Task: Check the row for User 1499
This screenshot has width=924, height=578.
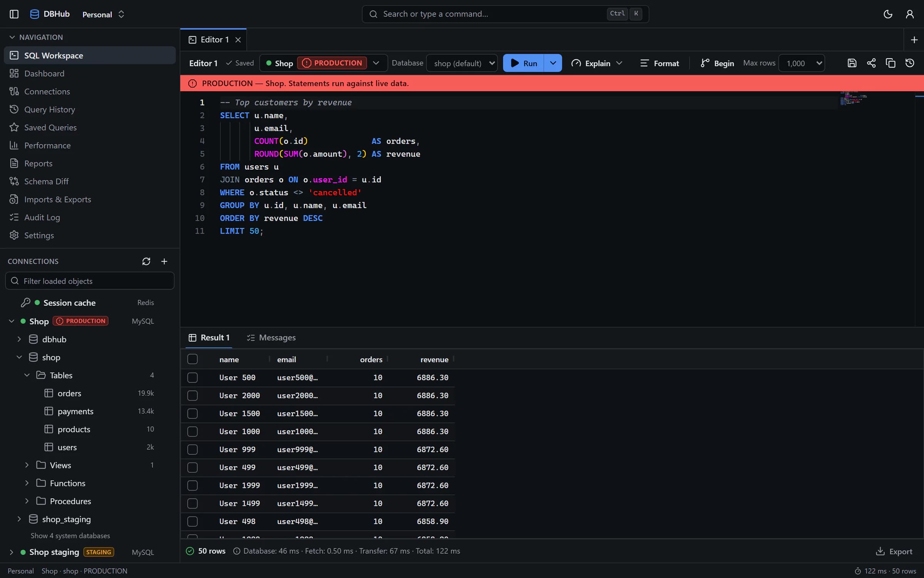Action: [x=192, y=503]
